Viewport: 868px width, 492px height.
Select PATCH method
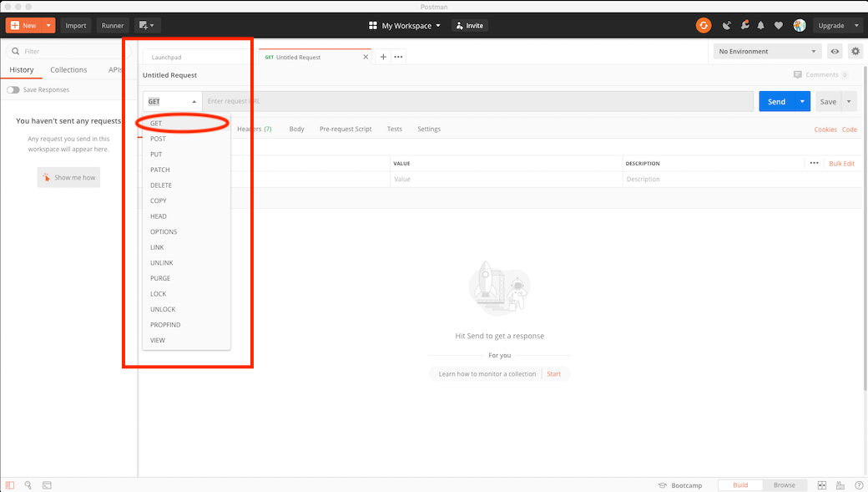tap(187, 170)
